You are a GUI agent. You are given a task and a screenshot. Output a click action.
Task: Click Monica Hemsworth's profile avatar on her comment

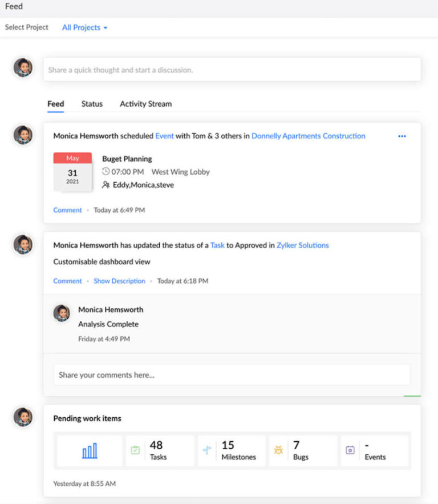point(62,313)
